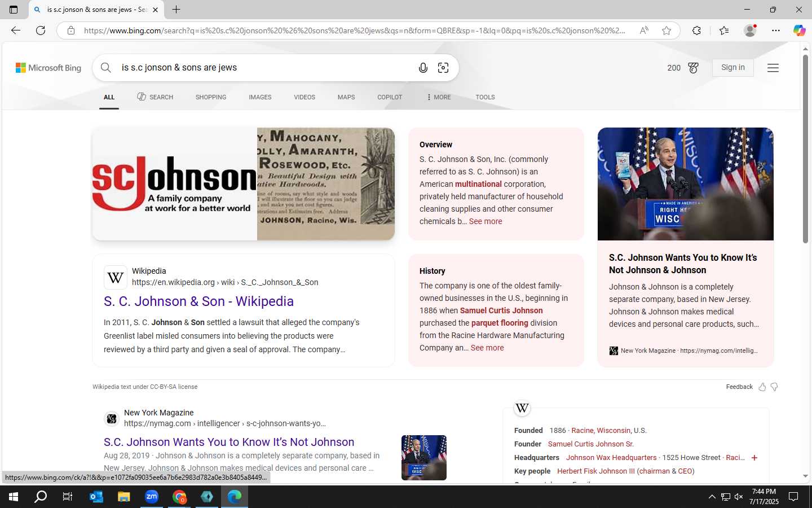This screenshot has width=812, height=508.
Task: Open 'S.C. Johnson Wants You to Know' card title
Action: click(683, 264)
